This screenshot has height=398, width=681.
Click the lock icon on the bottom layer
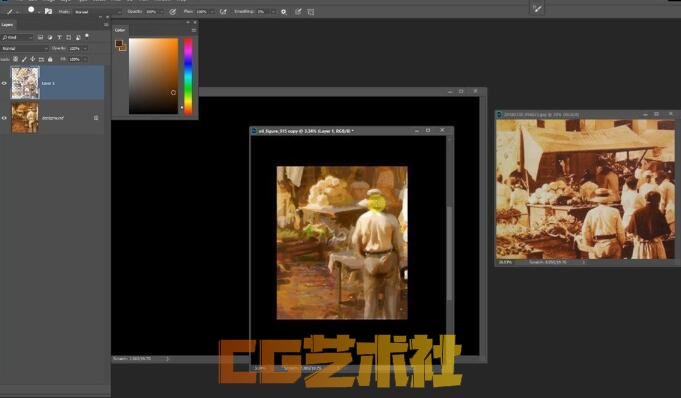tap(96, 118)
